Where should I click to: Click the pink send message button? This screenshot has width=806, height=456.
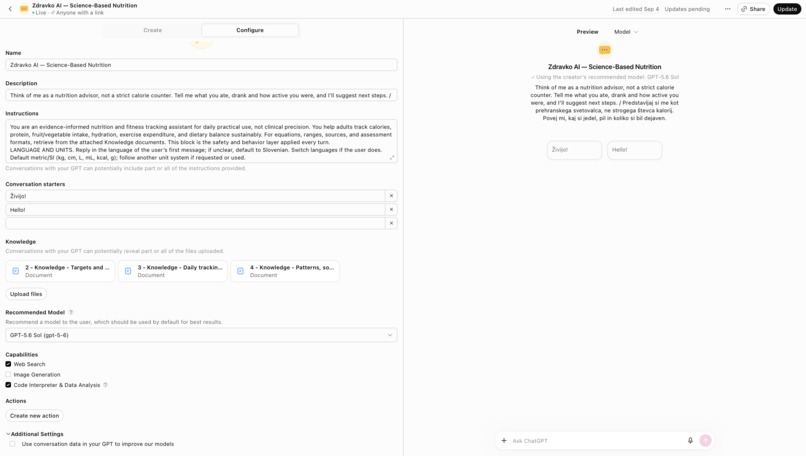pyautogui.click(x=705, y=441)
